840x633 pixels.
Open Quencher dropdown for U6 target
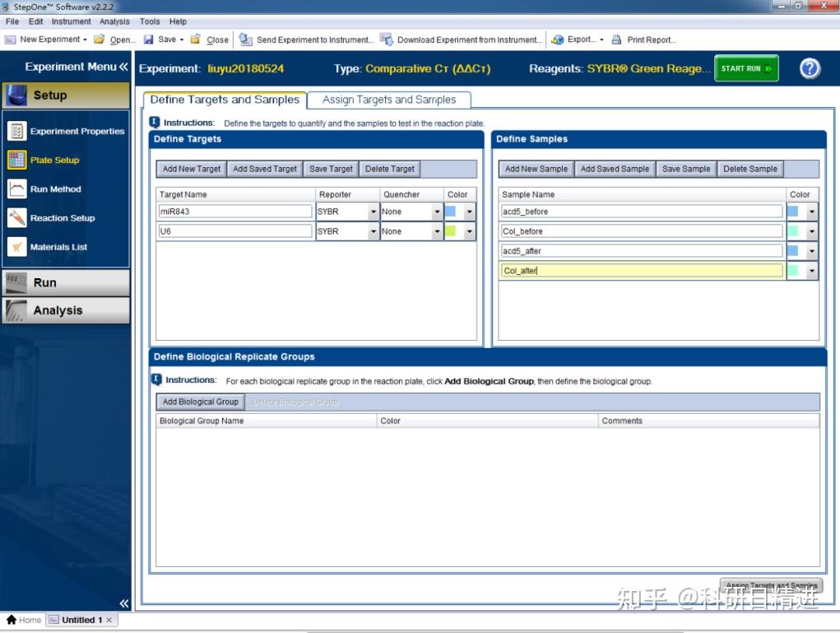[x=437, y=231]
